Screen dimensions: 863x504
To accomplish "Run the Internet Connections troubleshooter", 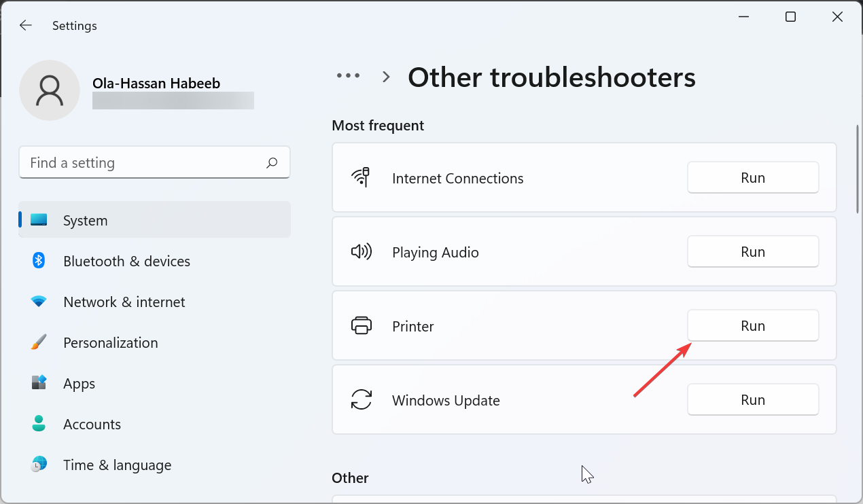I will (753, 177).
